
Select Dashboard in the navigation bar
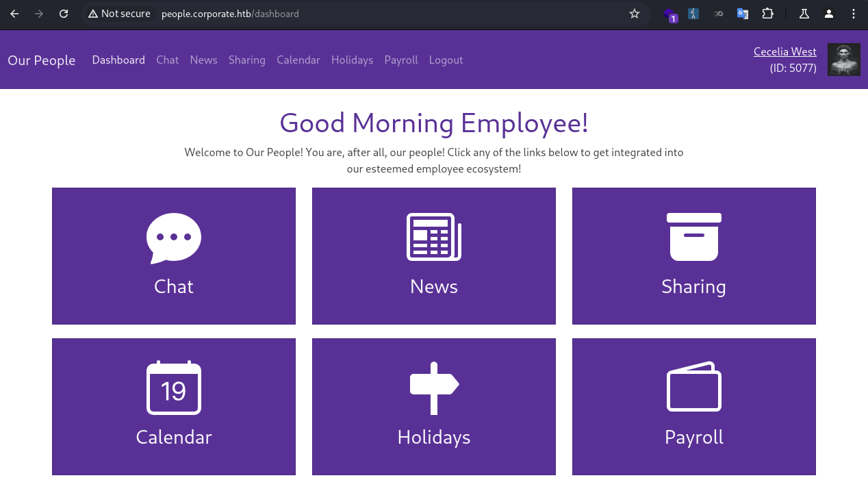coord(118,60)
